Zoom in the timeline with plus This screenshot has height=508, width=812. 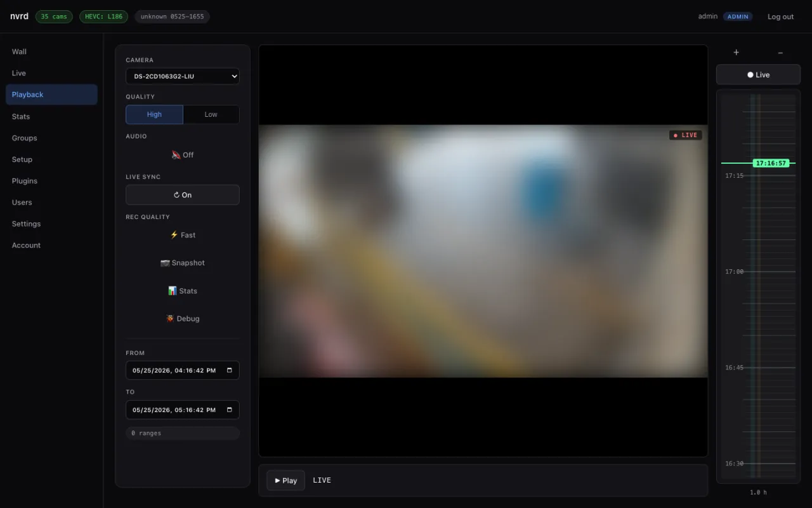click(x=736, y=53)
